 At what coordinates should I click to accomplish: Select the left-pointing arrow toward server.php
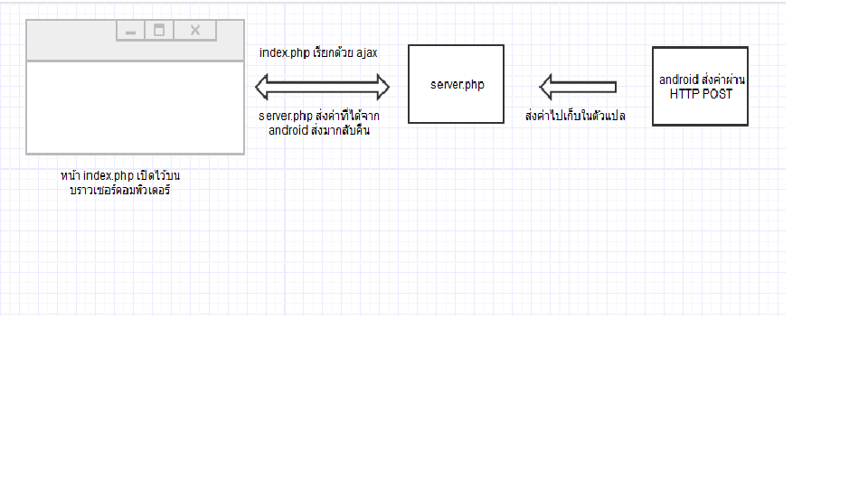click(578, 87)
